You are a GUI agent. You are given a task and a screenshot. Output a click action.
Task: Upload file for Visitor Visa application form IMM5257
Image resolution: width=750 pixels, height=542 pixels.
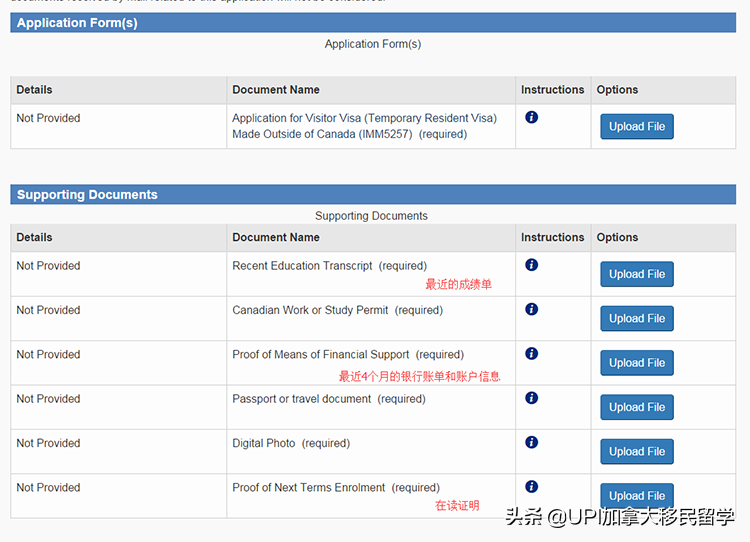click(x=636, y=127)
